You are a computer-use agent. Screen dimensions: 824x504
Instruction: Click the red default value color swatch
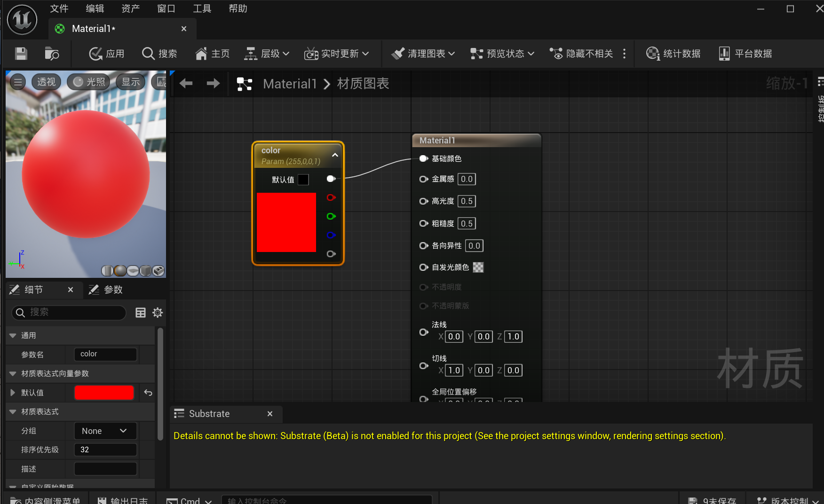(x=104, y=393)
